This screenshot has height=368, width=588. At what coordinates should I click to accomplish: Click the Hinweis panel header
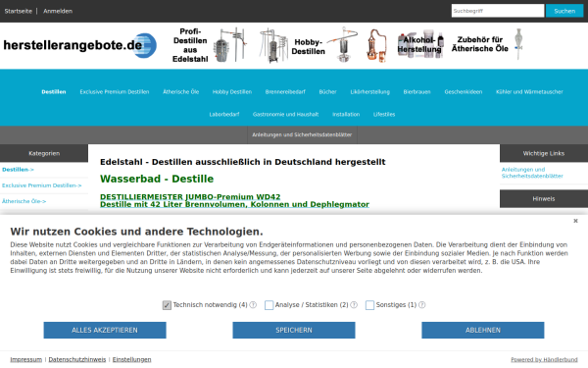(544, 198)
